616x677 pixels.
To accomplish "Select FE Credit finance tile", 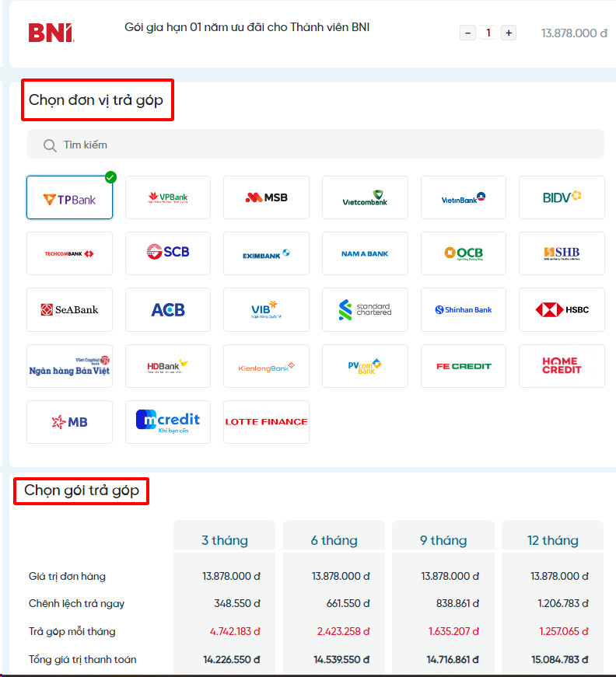I will pos(464,366).
